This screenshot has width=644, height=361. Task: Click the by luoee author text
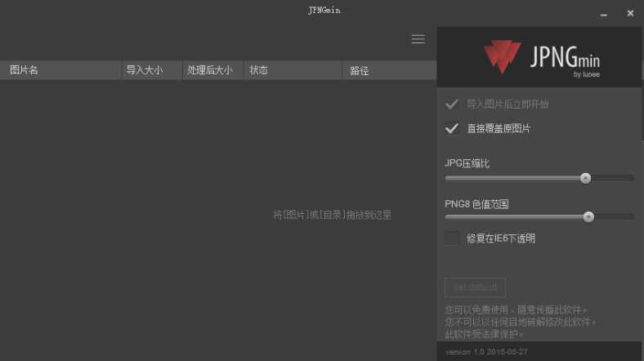[587, 74]
